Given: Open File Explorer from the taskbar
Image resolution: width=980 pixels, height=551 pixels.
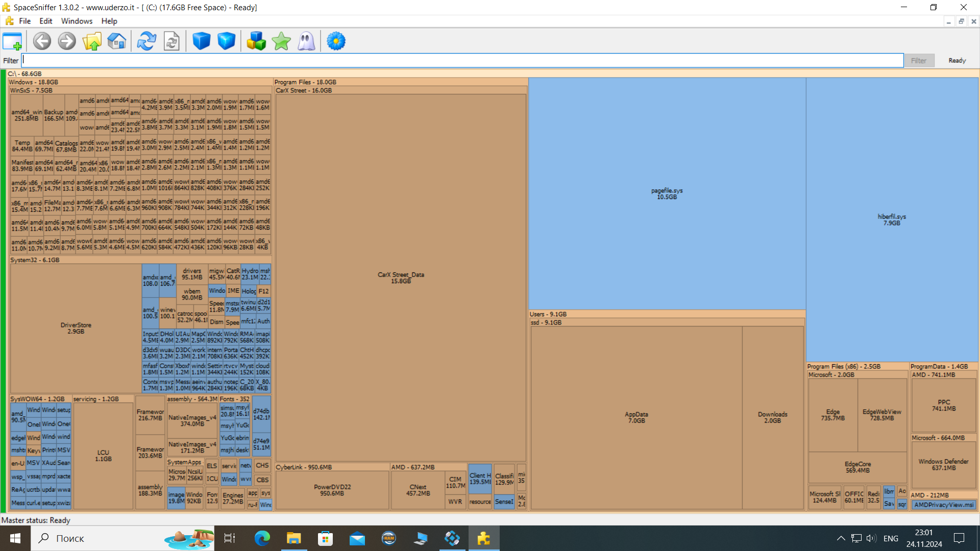Looking at the screenshot, I should 293,538.
